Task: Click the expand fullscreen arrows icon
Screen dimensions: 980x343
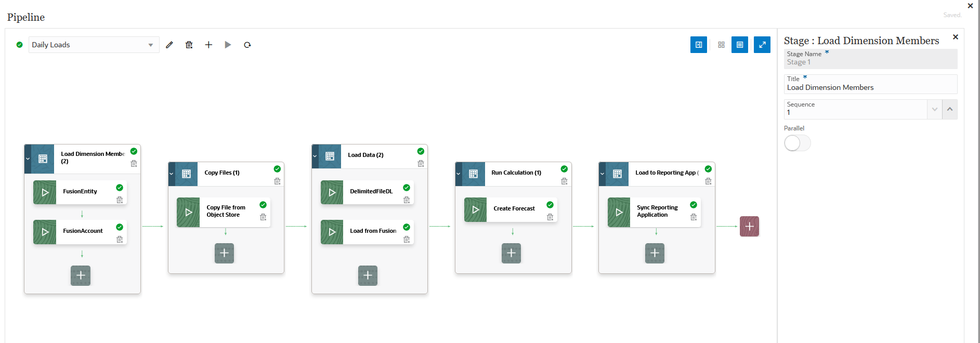Action: [762, 45]
